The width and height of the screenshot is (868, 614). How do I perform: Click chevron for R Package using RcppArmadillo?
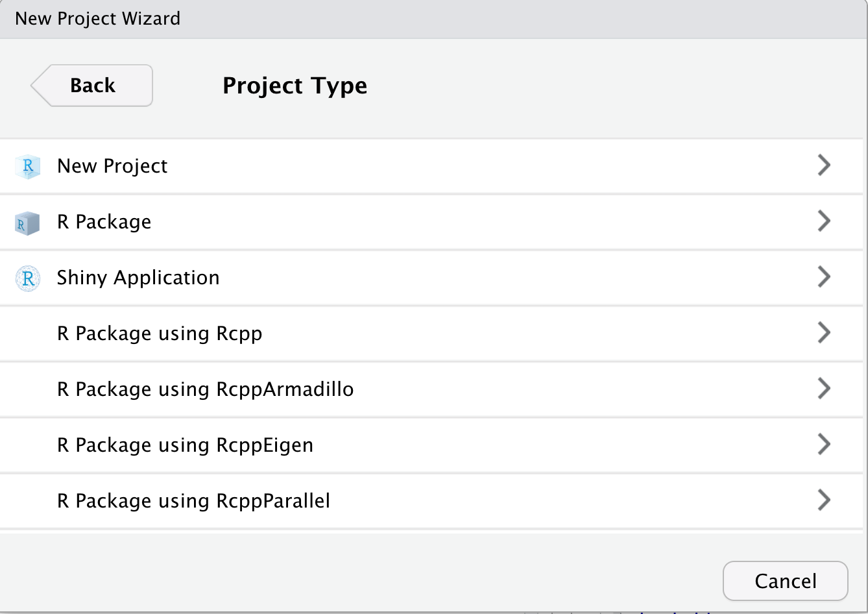[824, 389]
